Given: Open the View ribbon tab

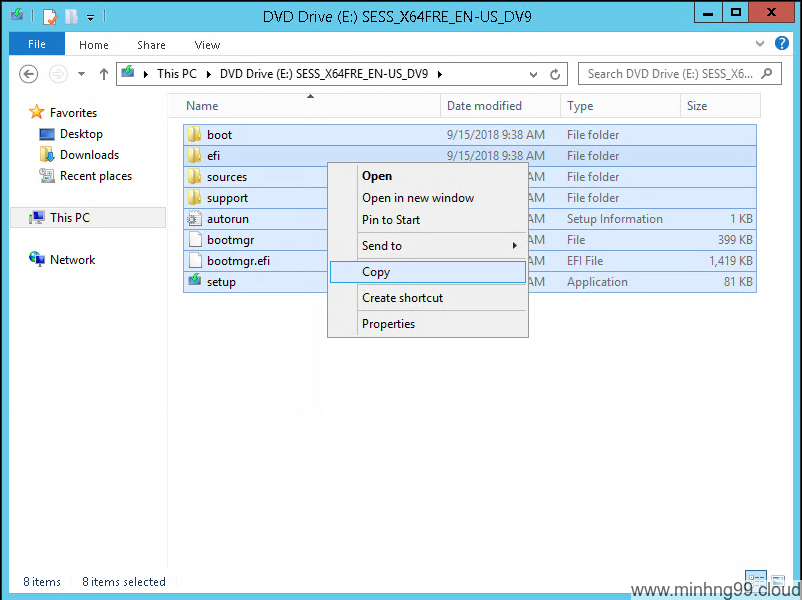Looking at the screenshot, I should [x=207, y=45].
